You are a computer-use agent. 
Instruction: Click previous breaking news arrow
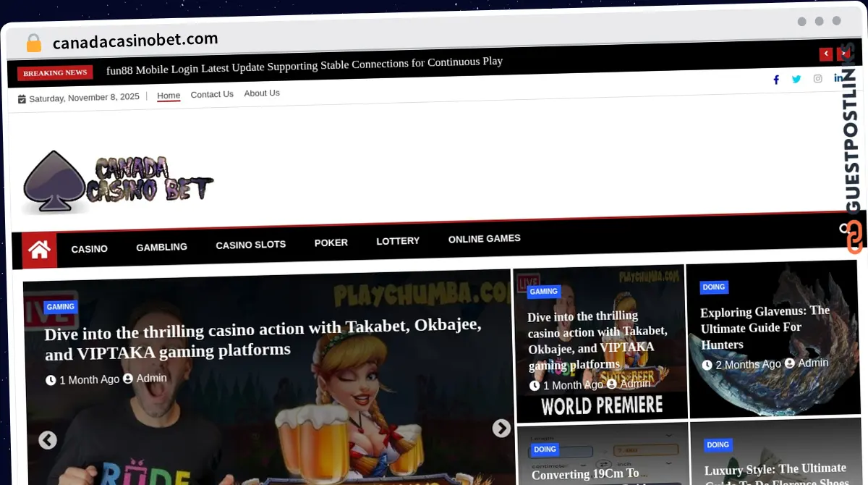pyautogui.click(x=825, y=54)
